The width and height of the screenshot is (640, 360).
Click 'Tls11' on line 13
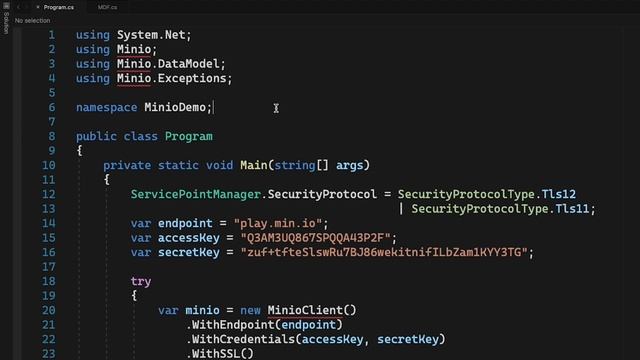(572, 209)
